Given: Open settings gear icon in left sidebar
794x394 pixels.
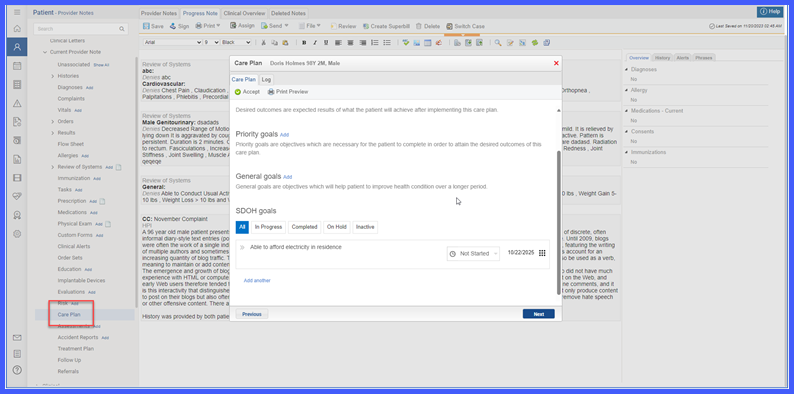Looking at the screenshot, I should tap(17, 234).
